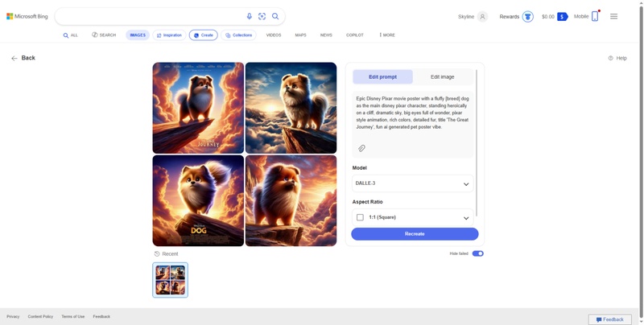The width and height of the screenshot is (644, 325).
Task: Go to the MAPS tab
Action: coord(300,35)
